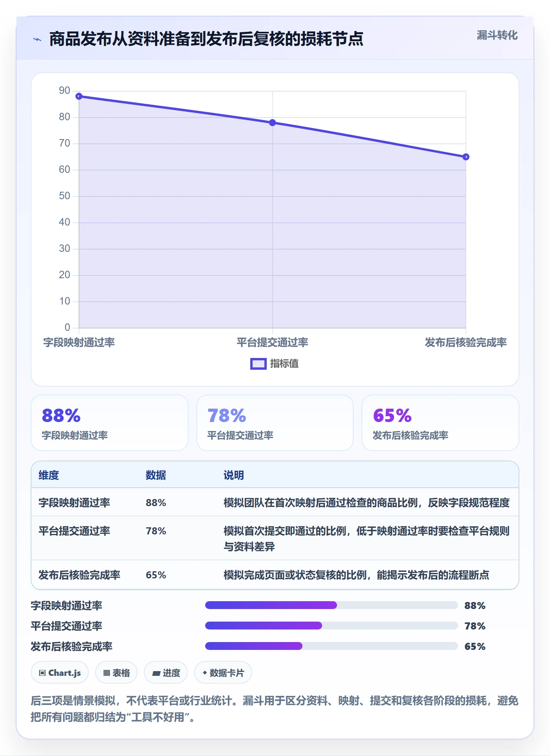This screenshot has width=550, height=756.
Task: Click the footnote starting with 后三项是情景模拟
Action: 275,709
